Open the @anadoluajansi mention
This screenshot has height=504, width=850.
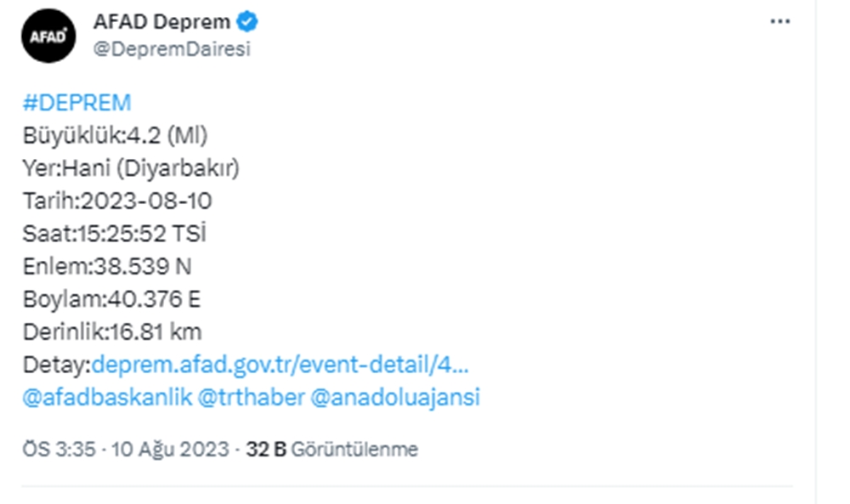click(395, 397)
